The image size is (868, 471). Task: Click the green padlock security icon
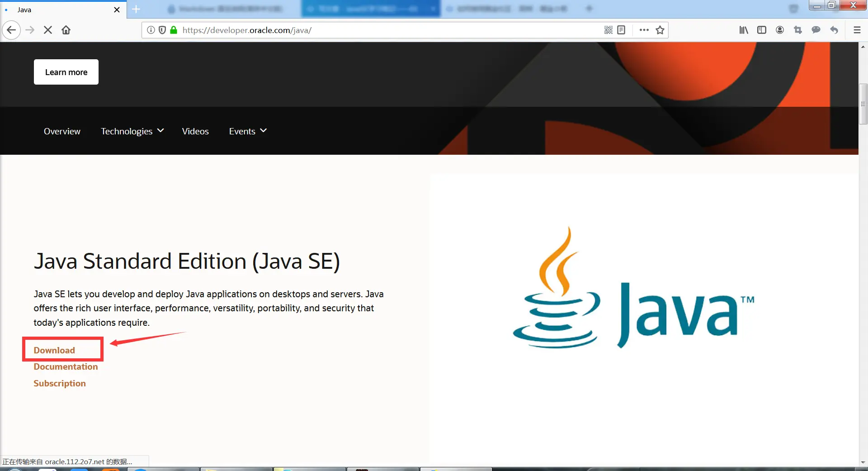coord(174,30)
